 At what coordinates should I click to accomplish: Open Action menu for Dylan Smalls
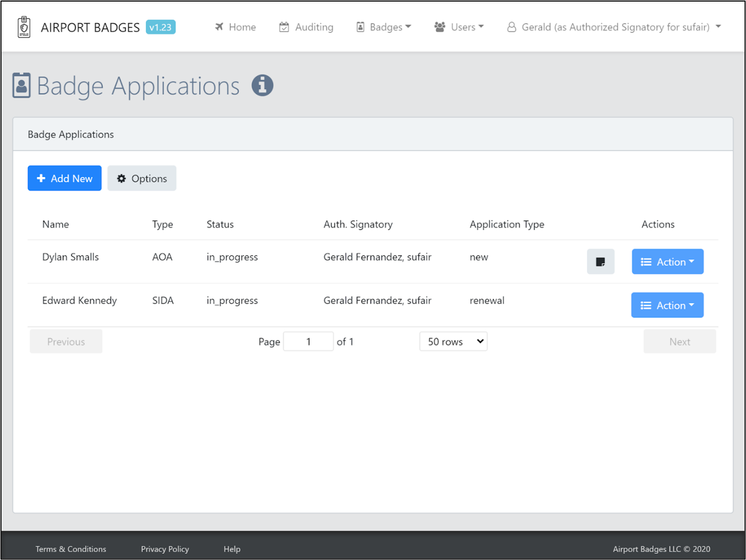click(668, 262)
